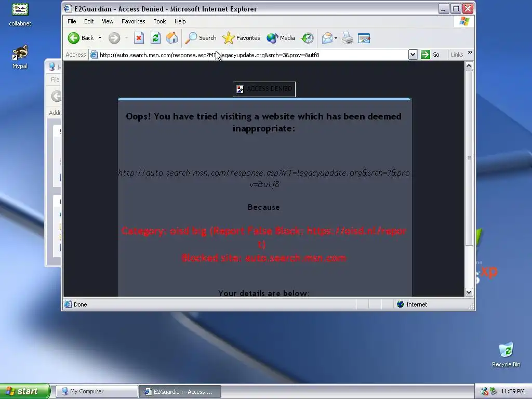Go to the Home page icon
The height and width of the screenshot is (399, 532).
pyautogui.click(x=172, y=38)
